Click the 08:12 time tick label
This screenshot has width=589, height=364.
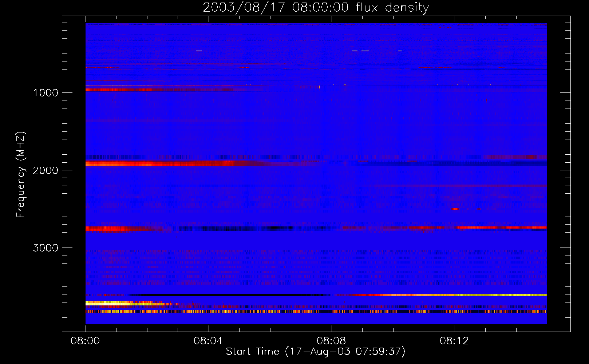tap(454, 341)
